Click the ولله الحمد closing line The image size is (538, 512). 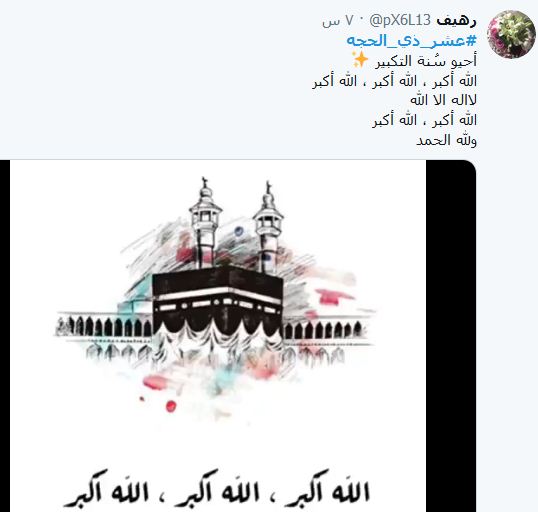[446, 140]
